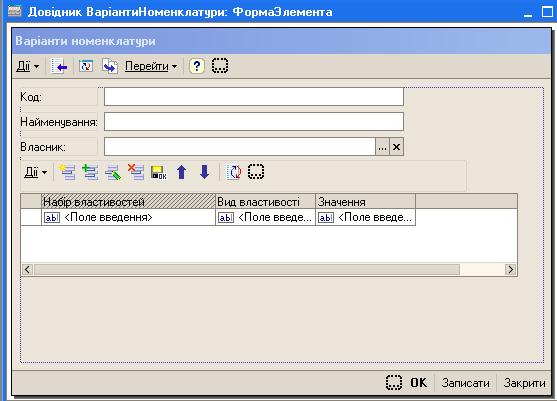Copy row with the green plus icon

point(90,172)
